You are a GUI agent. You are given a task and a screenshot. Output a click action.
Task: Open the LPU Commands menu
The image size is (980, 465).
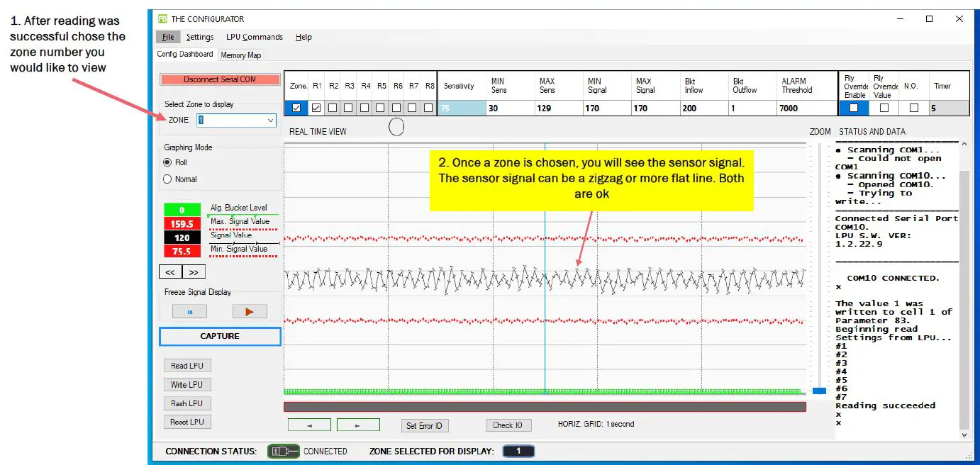tap(254, 37)
